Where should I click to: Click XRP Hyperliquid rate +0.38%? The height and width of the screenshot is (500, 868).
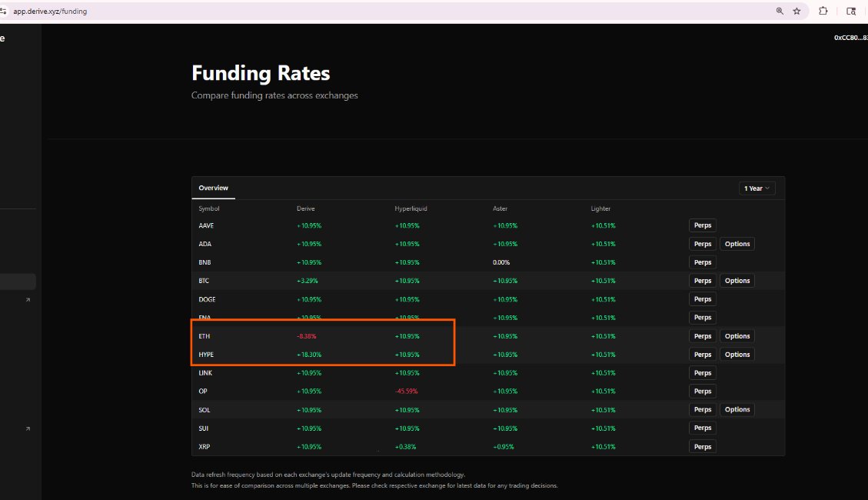click(x=405, y=446)
